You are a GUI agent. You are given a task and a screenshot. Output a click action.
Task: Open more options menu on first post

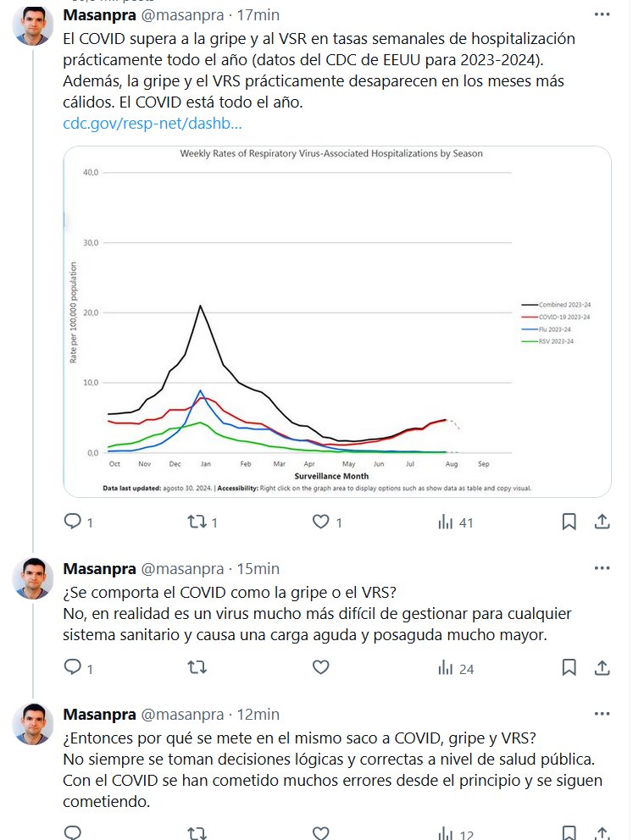602,15
